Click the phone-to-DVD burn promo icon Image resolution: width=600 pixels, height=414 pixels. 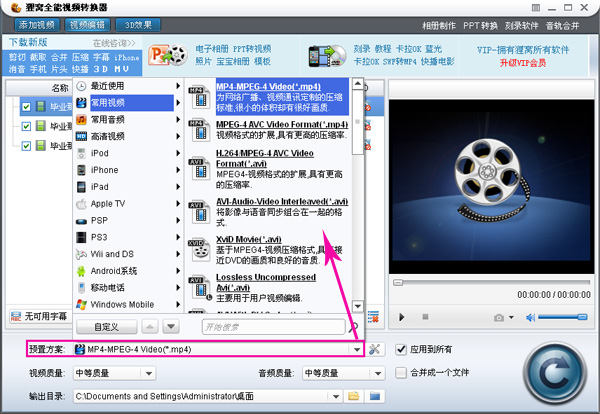tap(327, 56)
